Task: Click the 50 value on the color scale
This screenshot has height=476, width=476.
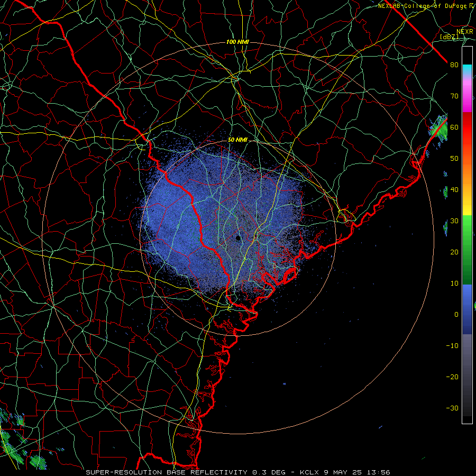Action: [454, 159]
